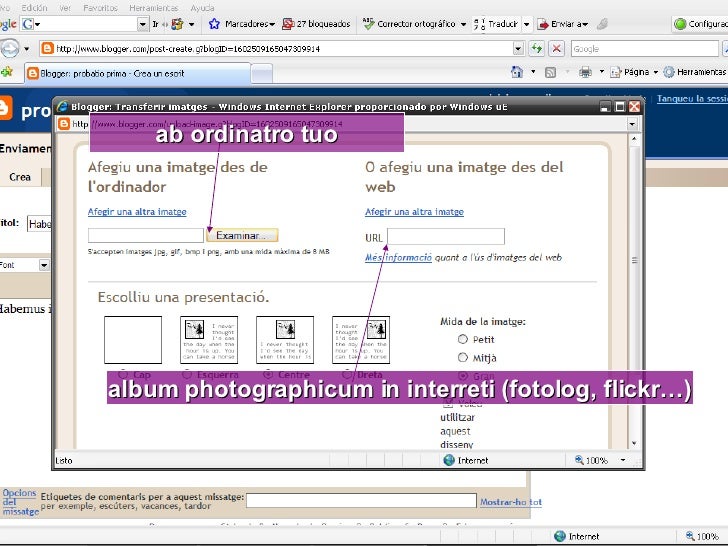Click the RSS feeds icon

point(551,72)
